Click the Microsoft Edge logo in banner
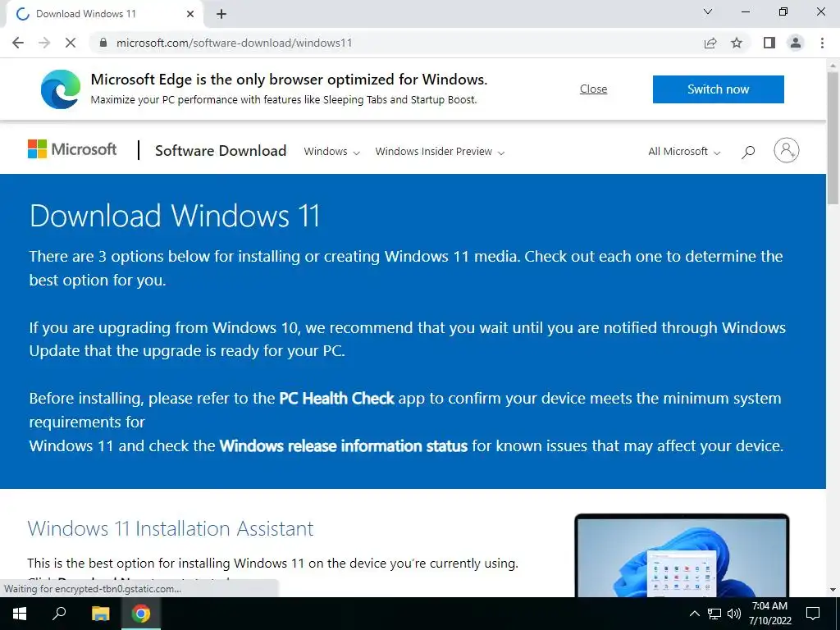 click(x=61, y=89)
